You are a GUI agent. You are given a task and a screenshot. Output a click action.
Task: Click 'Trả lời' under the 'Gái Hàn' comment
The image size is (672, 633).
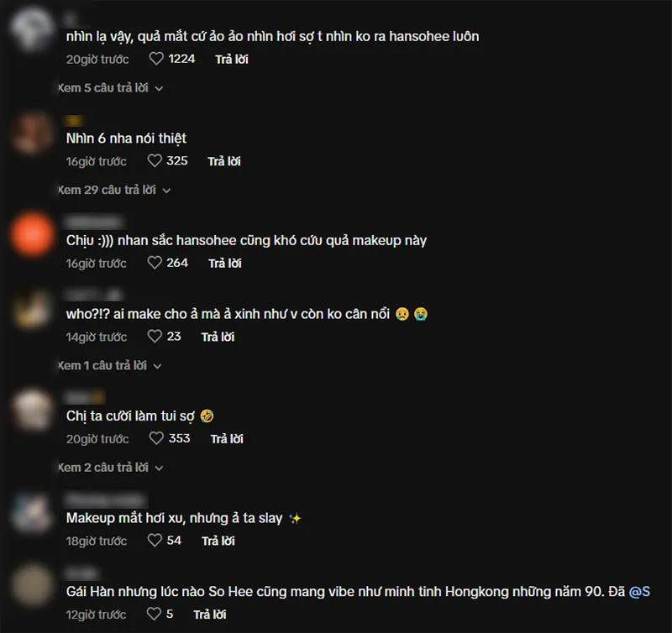click(210, 615)
